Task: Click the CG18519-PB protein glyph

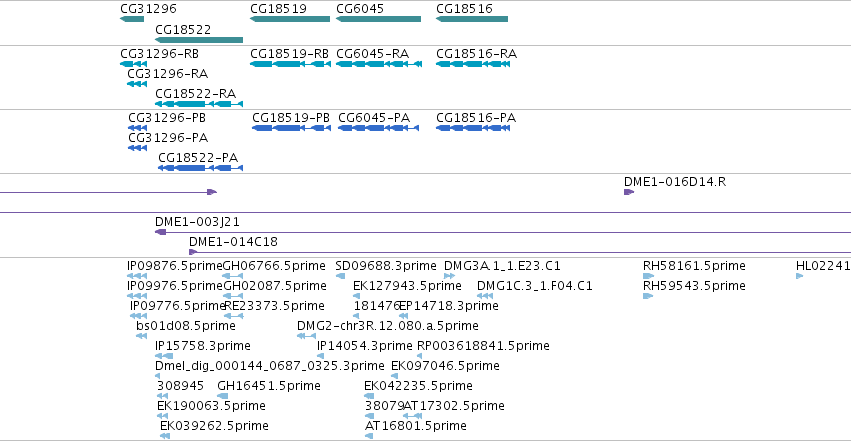Action: point(291,128)
